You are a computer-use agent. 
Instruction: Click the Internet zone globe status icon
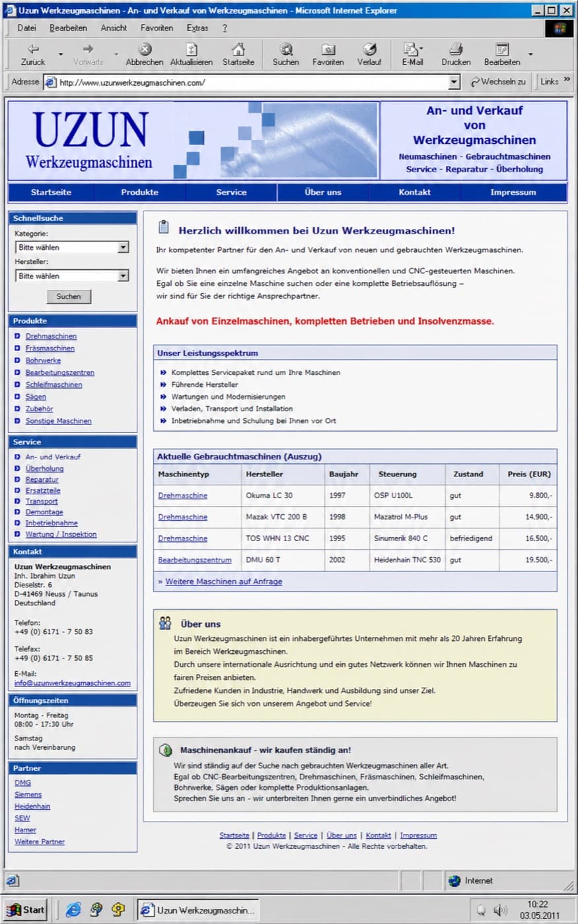point(454,880)
